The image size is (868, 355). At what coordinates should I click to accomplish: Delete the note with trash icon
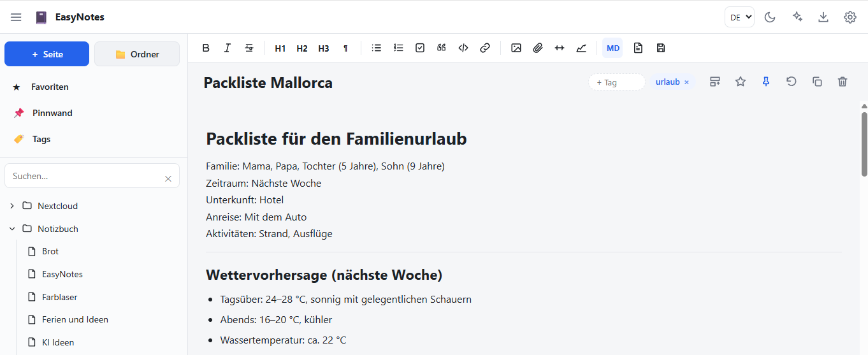click(843, 82)
